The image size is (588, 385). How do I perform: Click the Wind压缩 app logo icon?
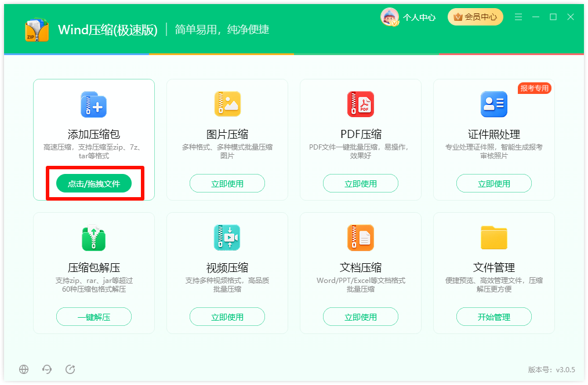click(37, 30)
